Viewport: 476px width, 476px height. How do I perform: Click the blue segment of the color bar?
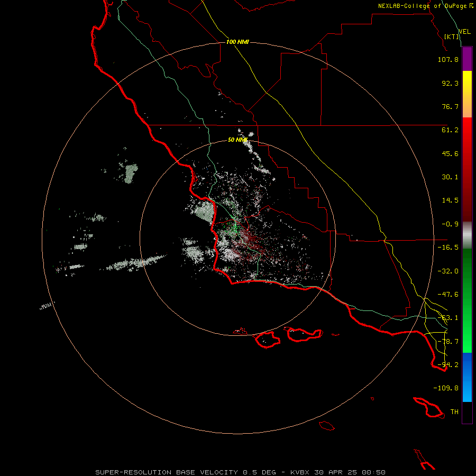467,377
